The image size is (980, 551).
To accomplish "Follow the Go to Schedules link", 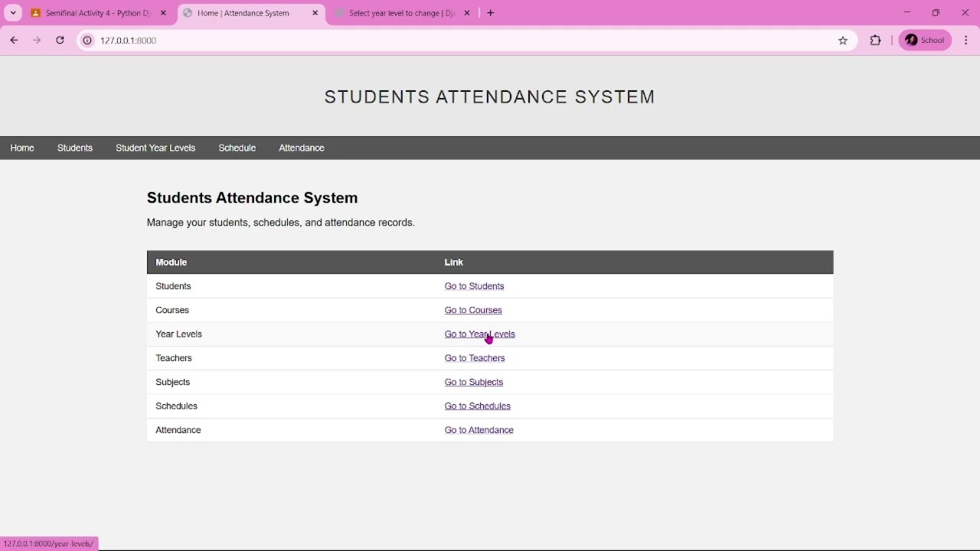I will tap(478, 406).
